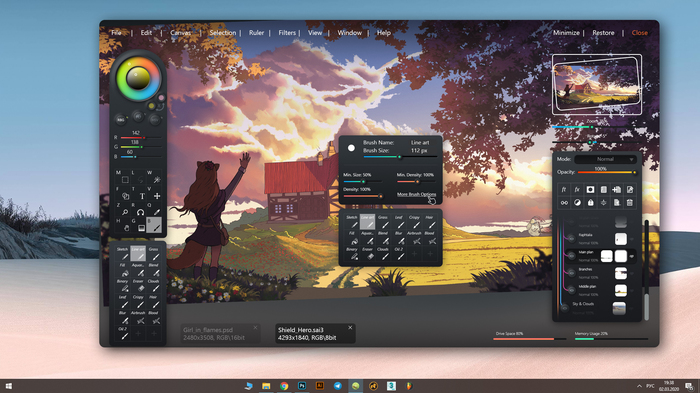Screen dimensions: 700x393
Task: Adjust the Brush Size slider
Action: coord(400,157)
